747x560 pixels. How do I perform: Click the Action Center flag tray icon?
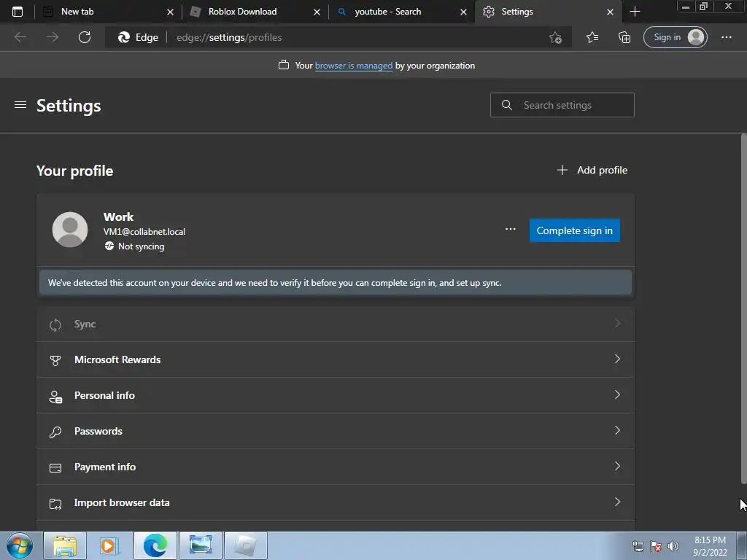656,546
